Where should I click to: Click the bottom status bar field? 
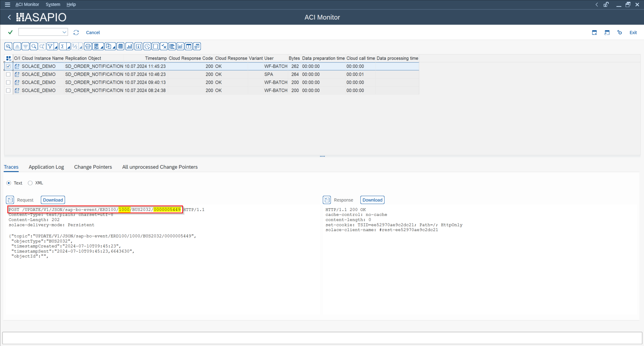pos(322,338)
